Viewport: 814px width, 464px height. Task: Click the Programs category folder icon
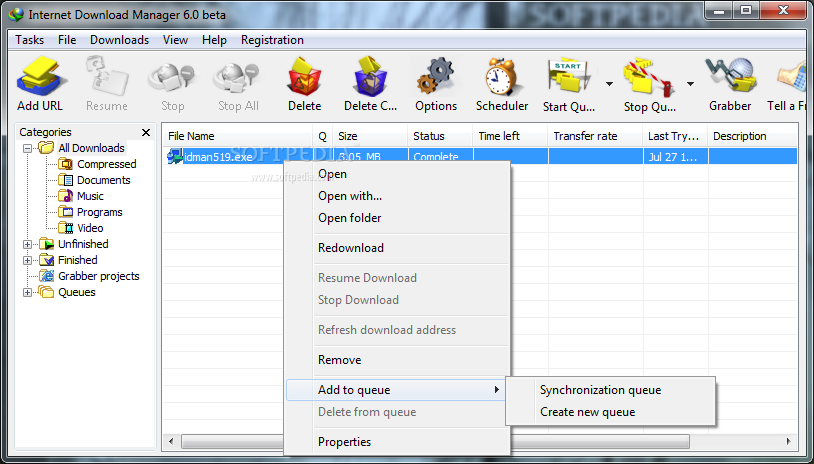tap(65, 212)
